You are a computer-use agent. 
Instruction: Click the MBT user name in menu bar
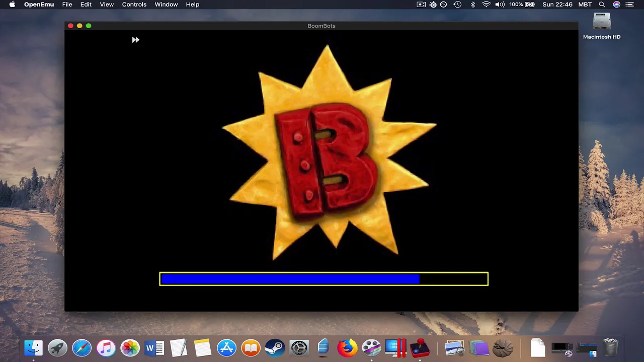[585, 5]
